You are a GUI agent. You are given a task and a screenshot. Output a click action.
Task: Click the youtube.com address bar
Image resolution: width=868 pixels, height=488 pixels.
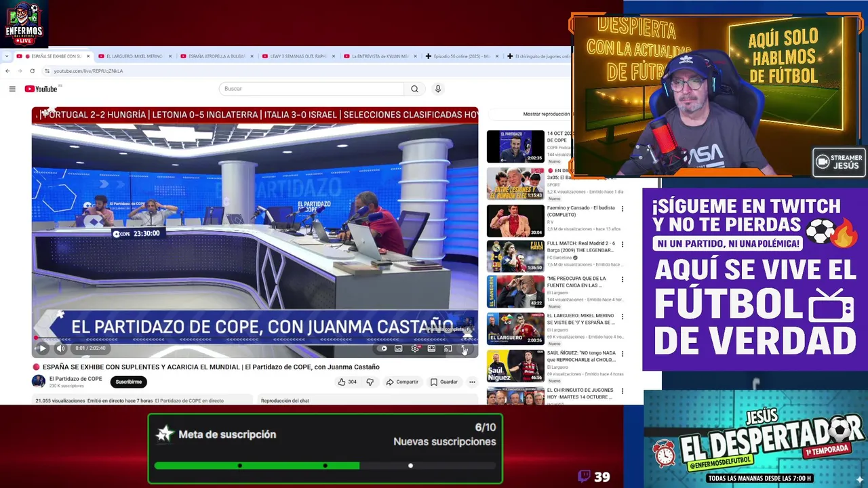(305, 70)
